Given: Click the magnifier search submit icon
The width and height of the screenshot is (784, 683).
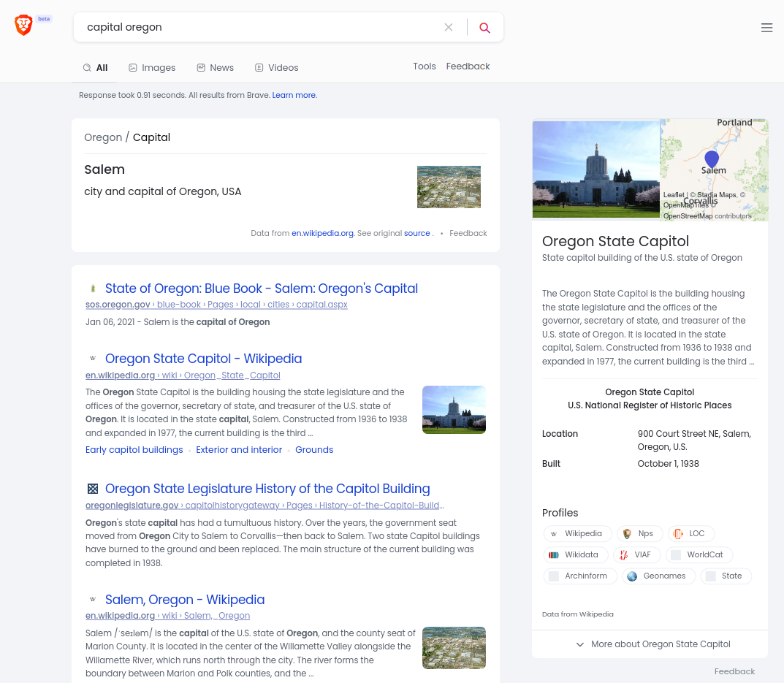Looking at the screenshot, I should tap(484, 28).
